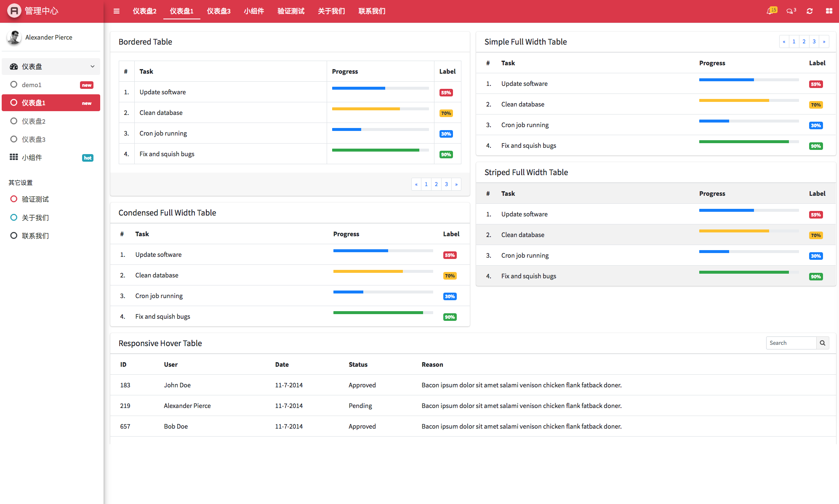839x504 pixels.
Task: Open the 小组件 grid icon sidebar item
Action: tap(32, 157)
